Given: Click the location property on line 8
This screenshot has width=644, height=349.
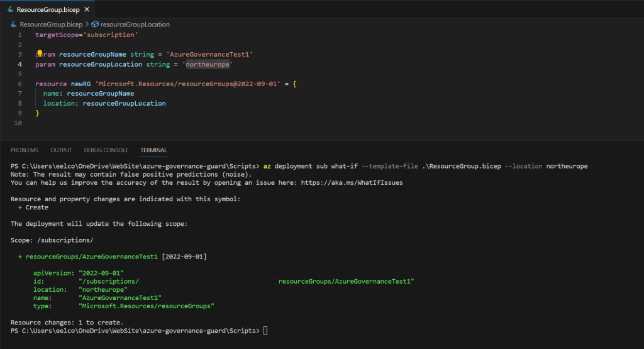Looking at the screenshot, I should 59,104.
